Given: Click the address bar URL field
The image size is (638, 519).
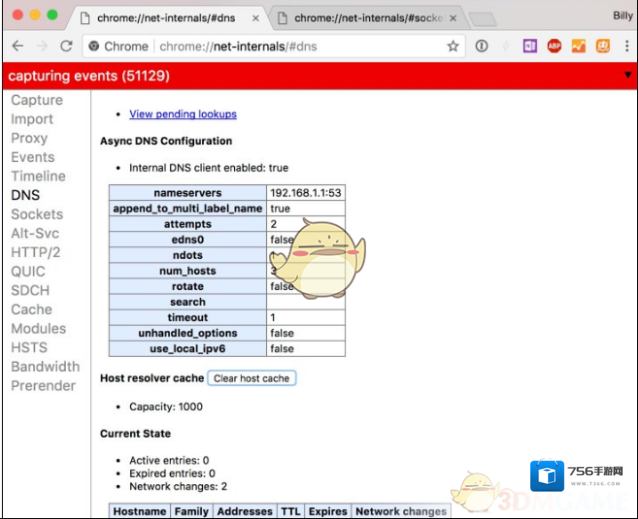Looking at the screenshot, I should (x=300, y=46).
